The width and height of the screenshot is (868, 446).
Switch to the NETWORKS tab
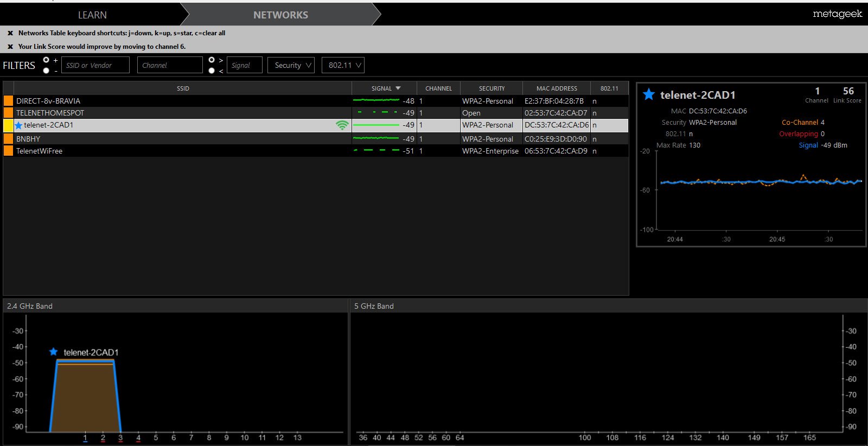pyautogui.click(x=280, y=15)
